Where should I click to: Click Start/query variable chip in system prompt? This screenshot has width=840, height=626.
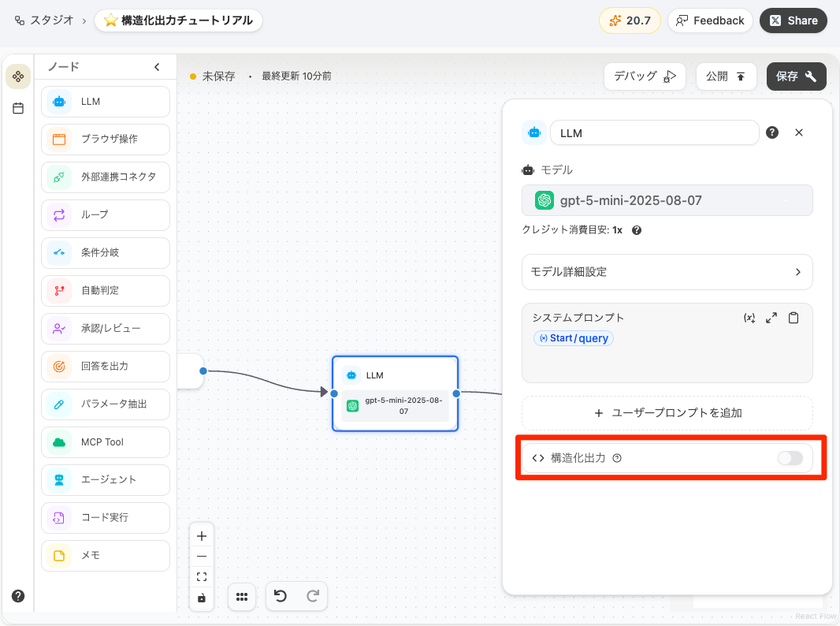click(x=573, y=337)
